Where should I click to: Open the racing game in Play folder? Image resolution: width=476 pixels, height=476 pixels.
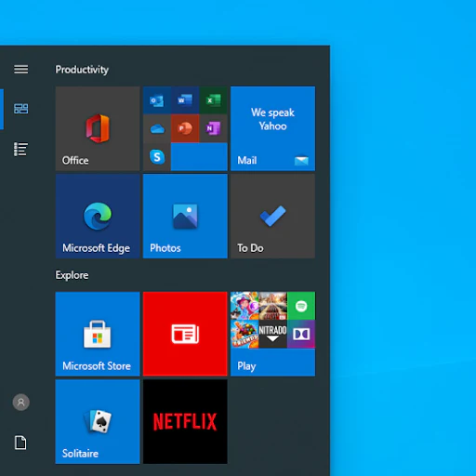click(x=272, y=306)
